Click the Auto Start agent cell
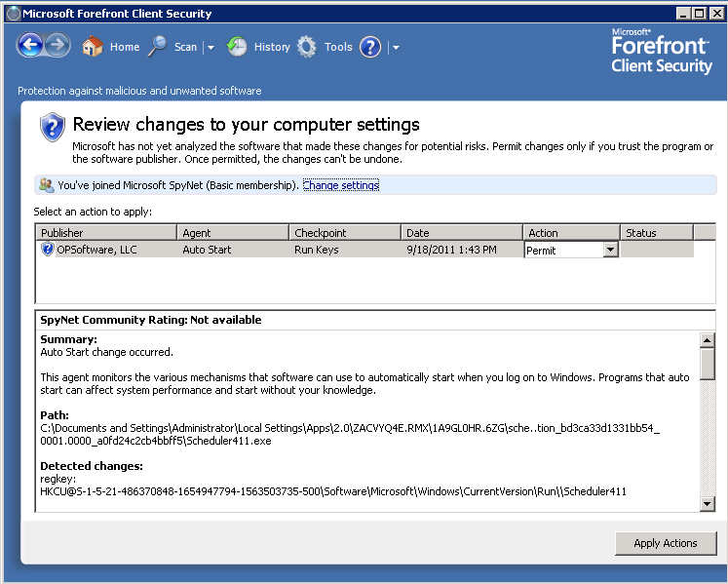The image size is (728, 584). (207, 250)
